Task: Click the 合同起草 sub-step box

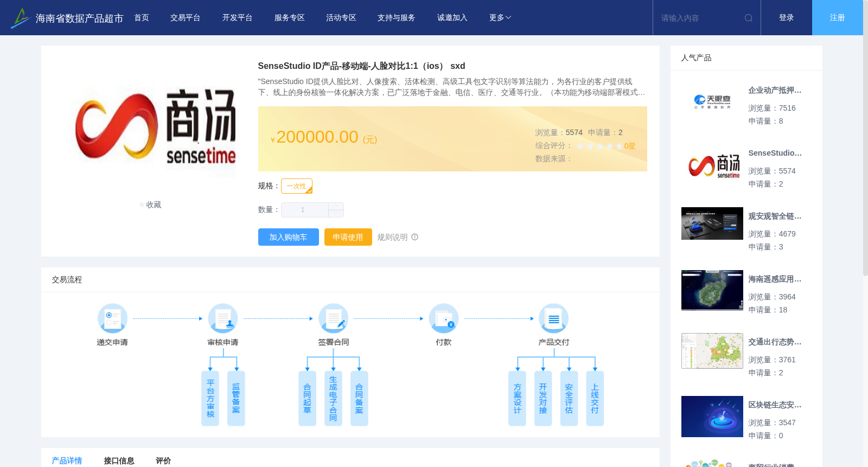Action: click(308, 399)
